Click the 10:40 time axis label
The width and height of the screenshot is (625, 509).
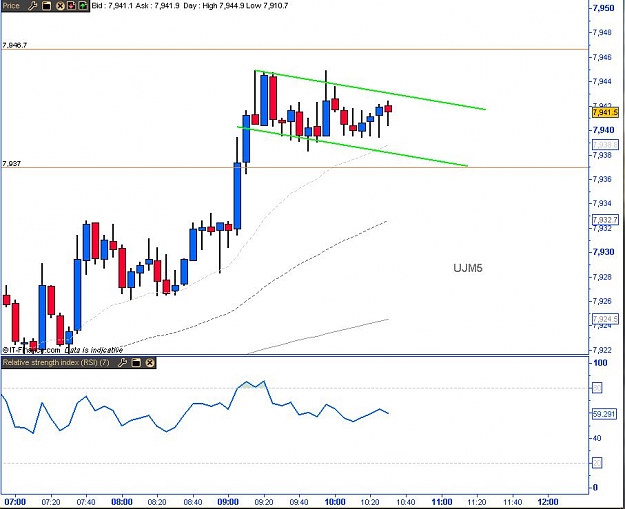406,502
